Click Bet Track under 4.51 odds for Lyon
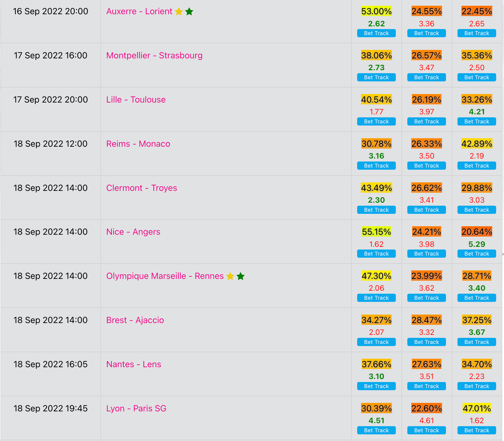504x441 pixels. click(376, 430)
